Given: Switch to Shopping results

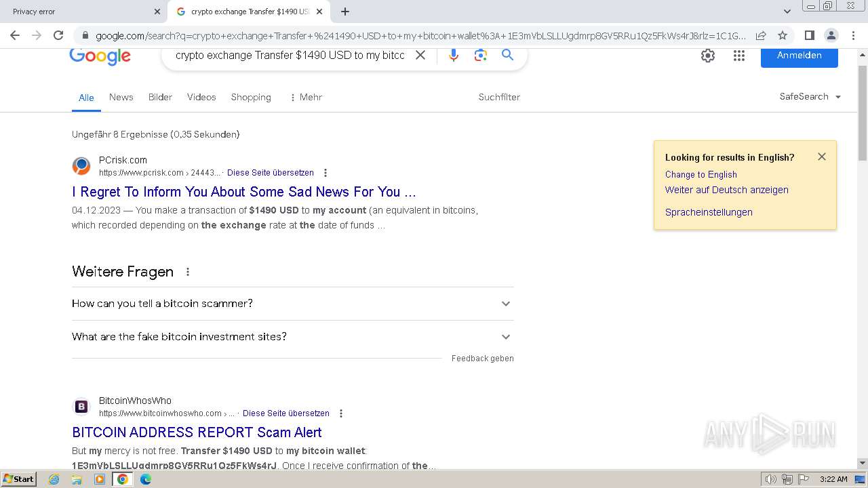Looking at the screenshot, I should (x=251, y=97).
